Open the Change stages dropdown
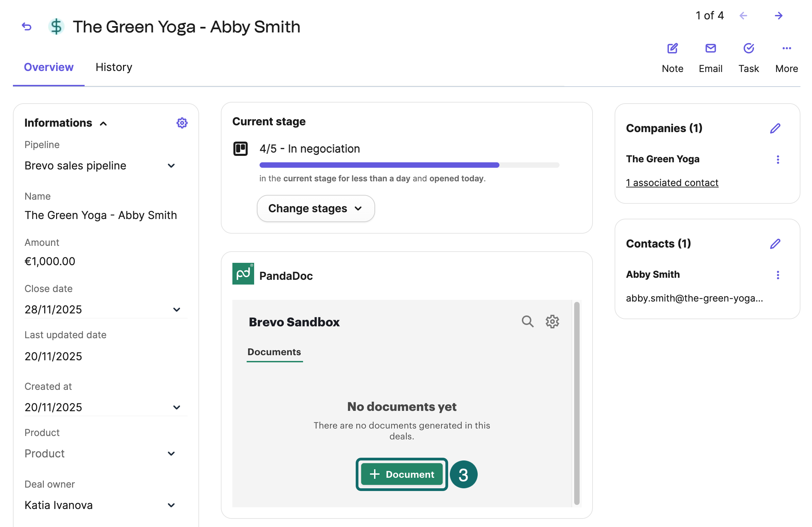 (316, 208)
